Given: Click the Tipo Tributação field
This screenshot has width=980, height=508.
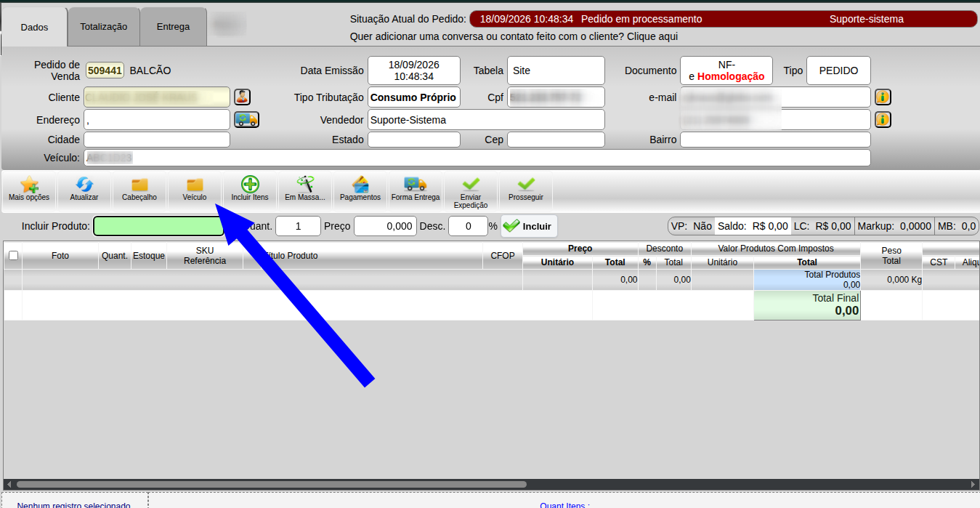Looking at the screenshot, I should pyautogui.click(x=414, y=97).
